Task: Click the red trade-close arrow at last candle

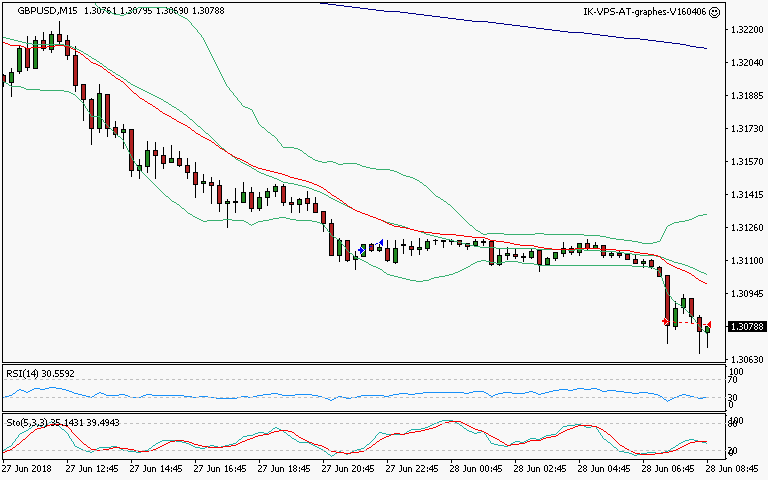Action: pyautogui.click(x=710, y=325)
